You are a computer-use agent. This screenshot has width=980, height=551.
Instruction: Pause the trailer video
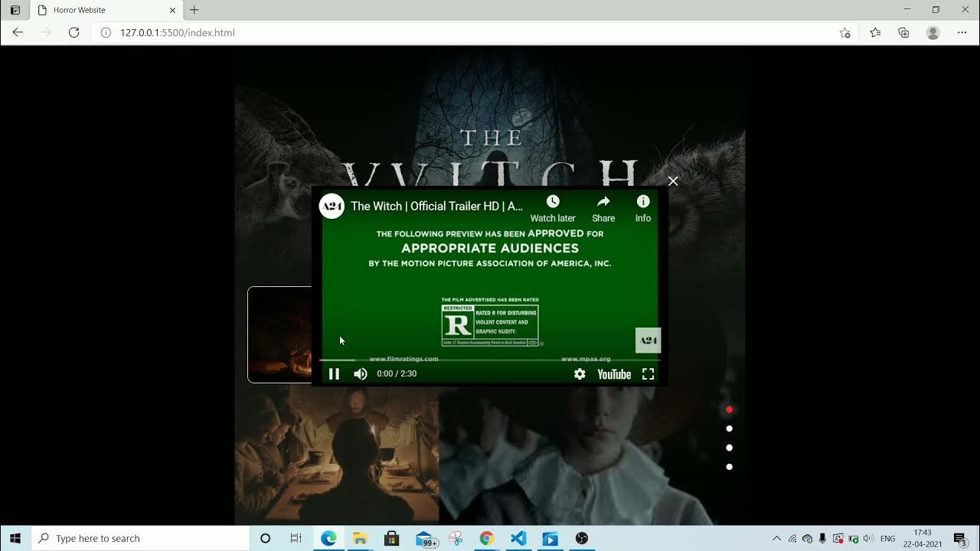(334, 373)
